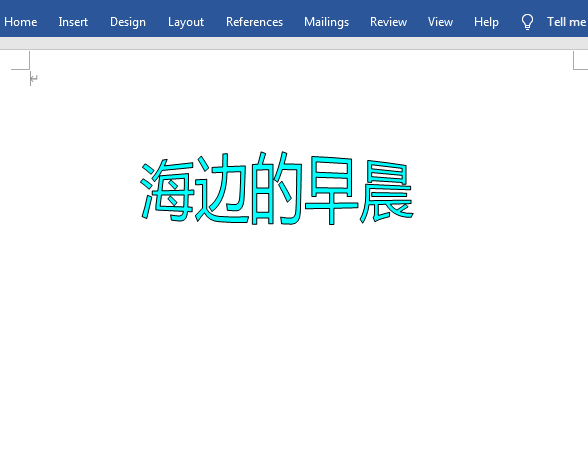Open the Home ribbon tab
This screenshot has height=464, width=588.
pos(21,22)
